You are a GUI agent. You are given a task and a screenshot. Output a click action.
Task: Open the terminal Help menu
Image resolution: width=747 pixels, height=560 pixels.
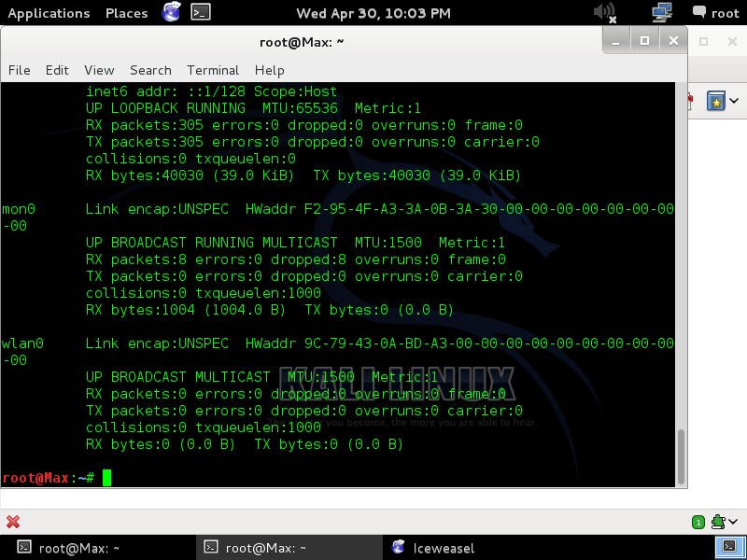point(269,70)
